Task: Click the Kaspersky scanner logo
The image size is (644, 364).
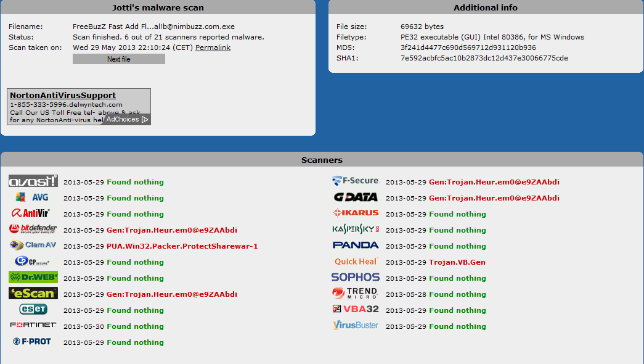Action: pos(356,229)
